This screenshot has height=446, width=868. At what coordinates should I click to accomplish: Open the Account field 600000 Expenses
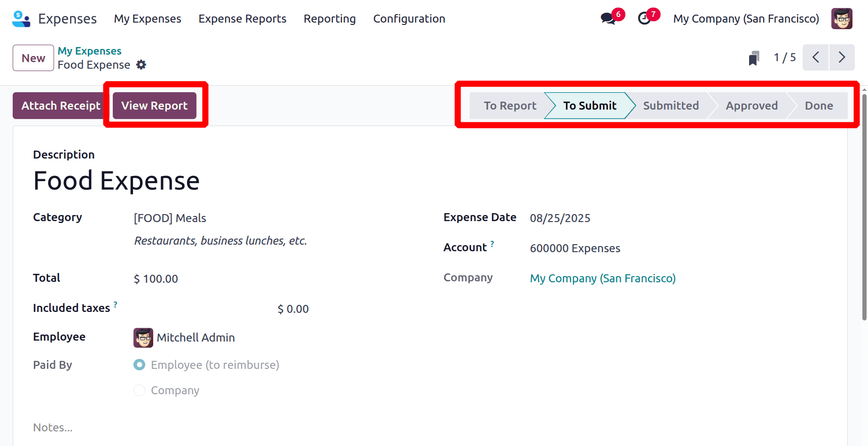coord(575,248)
